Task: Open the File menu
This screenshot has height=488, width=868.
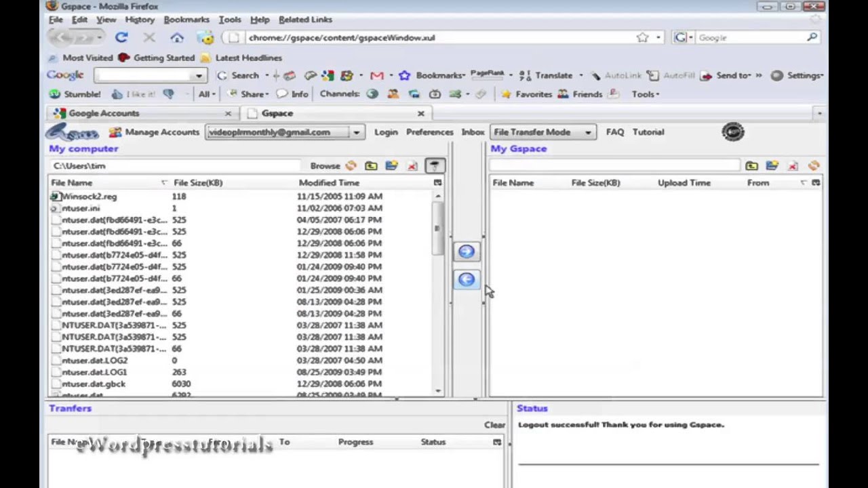Action: (x=56, y=20)
